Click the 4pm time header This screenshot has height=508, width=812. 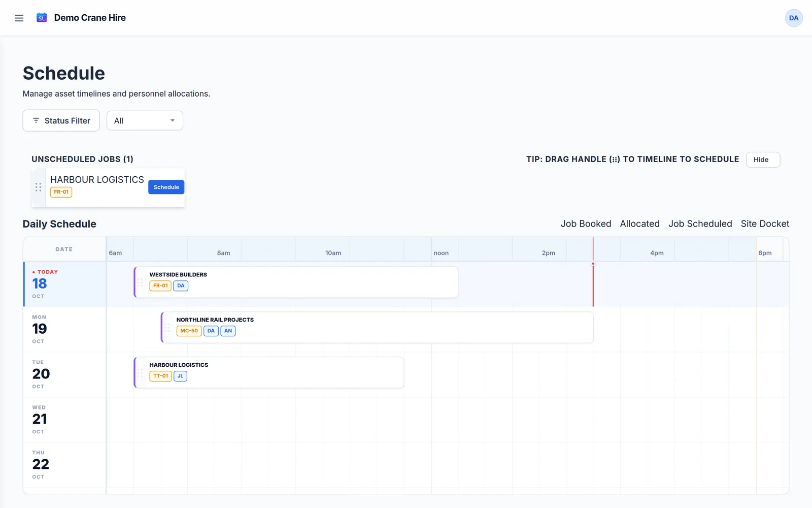coord(657,253)
